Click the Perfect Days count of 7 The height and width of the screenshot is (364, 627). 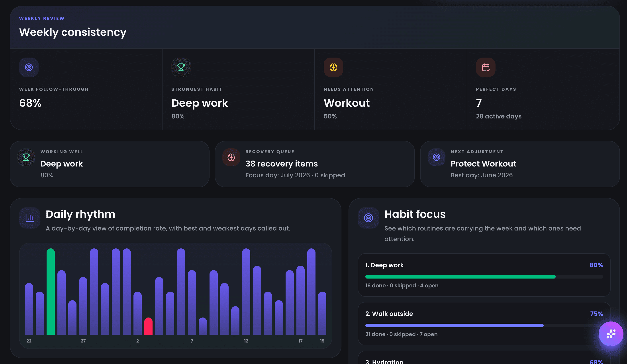(479, 103)
